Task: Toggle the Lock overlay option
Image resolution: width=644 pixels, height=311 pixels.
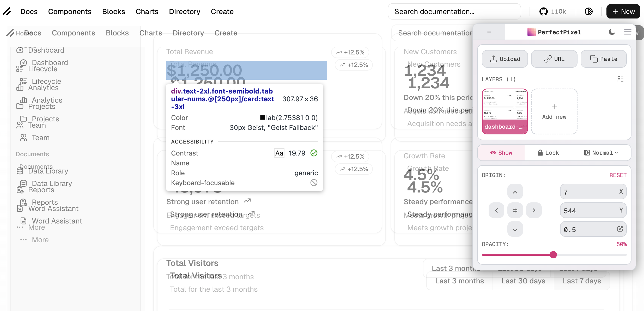Action: (x=548, y=153)
